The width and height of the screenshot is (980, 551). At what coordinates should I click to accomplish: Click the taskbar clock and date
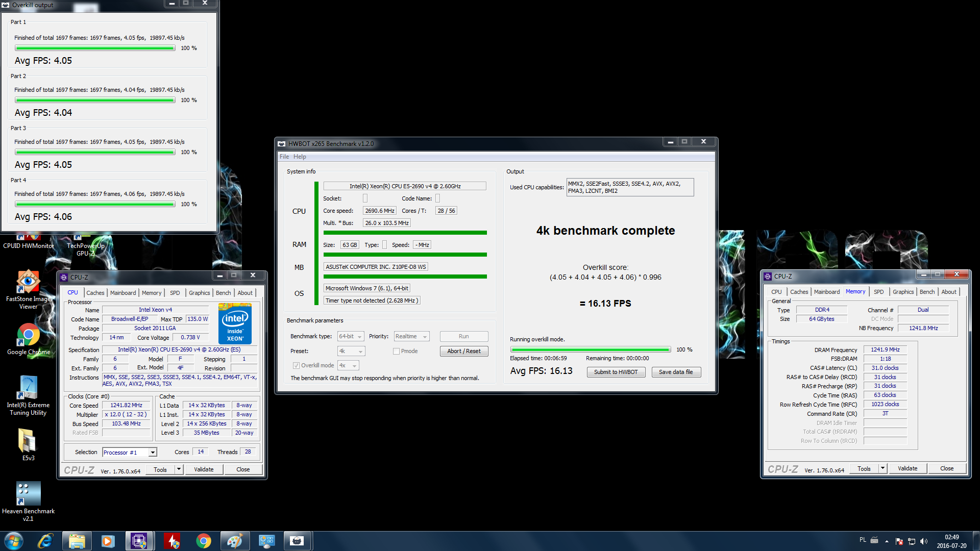(951, 541)
